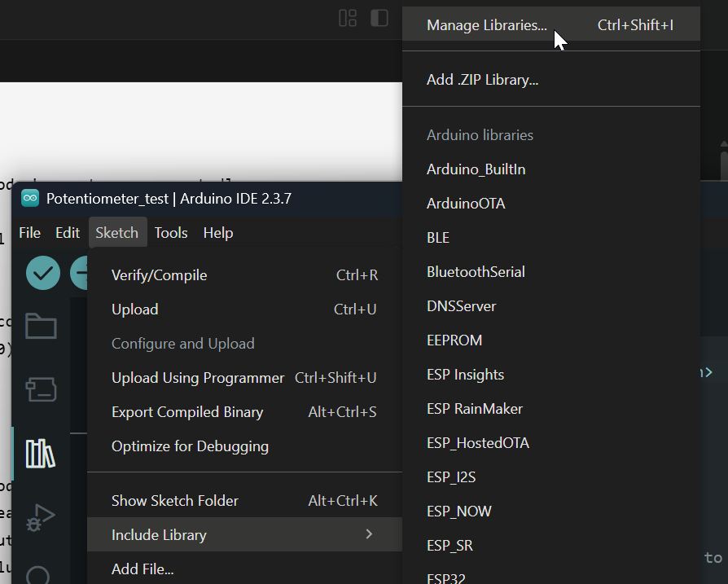Image resolution: width=728 pixels, height=584 pixels.
Task: Open the Library Manager books icon
Action: click(41, 453)
